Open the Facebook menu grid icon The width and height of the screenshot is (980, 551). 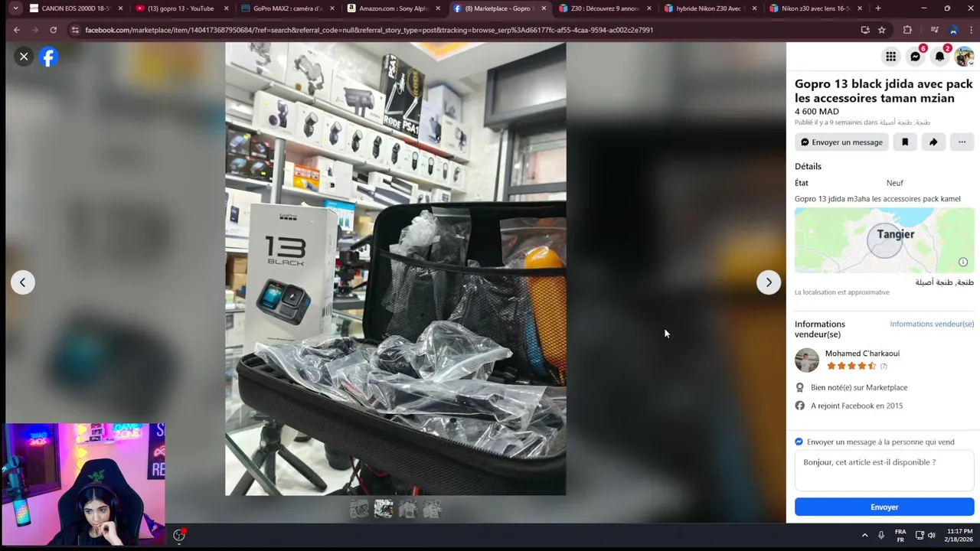pyautogui.click(x=890, y=57)
